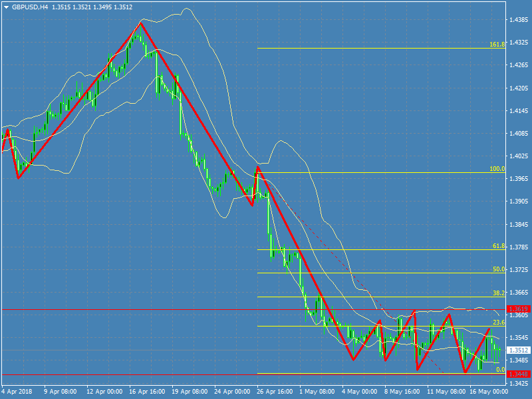Click the red 1.3448 price tag

click(x=519, y=374)
